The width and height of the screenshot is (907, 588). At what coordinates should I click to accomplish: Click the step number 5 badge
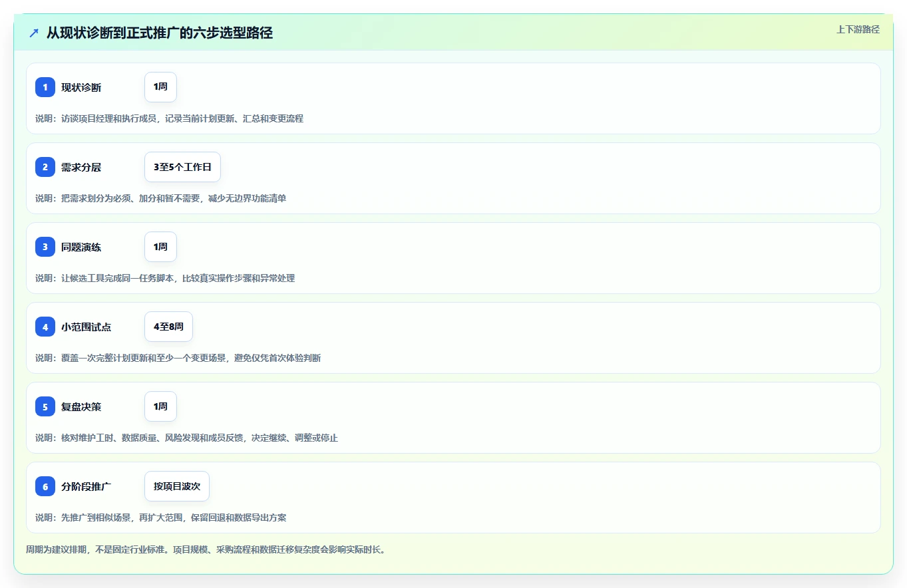click(x=45, y=406)
